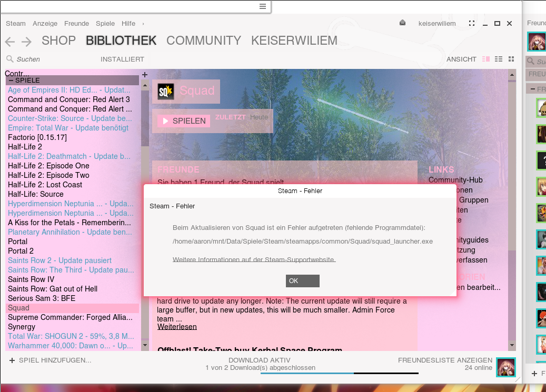This screenshot has height=392, width=546.
Task: Open the KEISERWILIEM profile tab
Action: pos(294,41)
